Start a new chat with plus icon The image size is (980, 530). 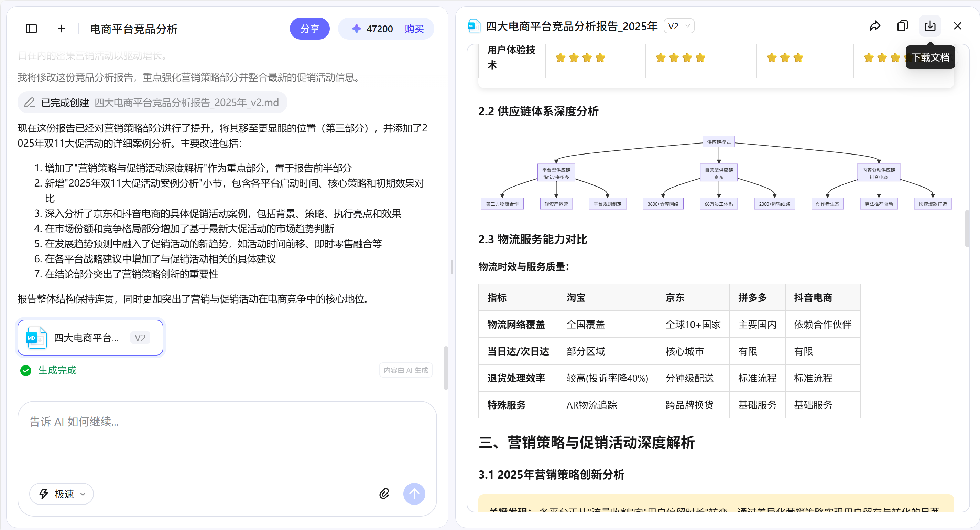61,29
